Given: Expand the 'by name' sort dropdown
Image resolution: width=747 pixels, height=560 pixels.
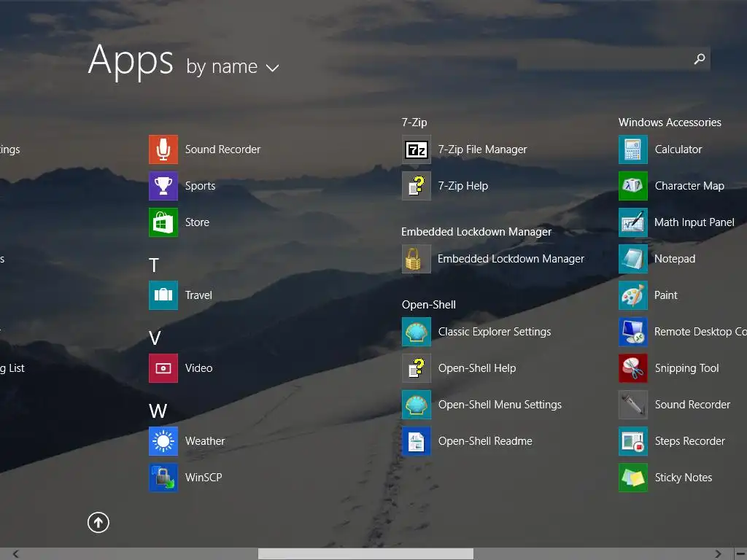Looking at the screenshot, I should coord(233,66).
